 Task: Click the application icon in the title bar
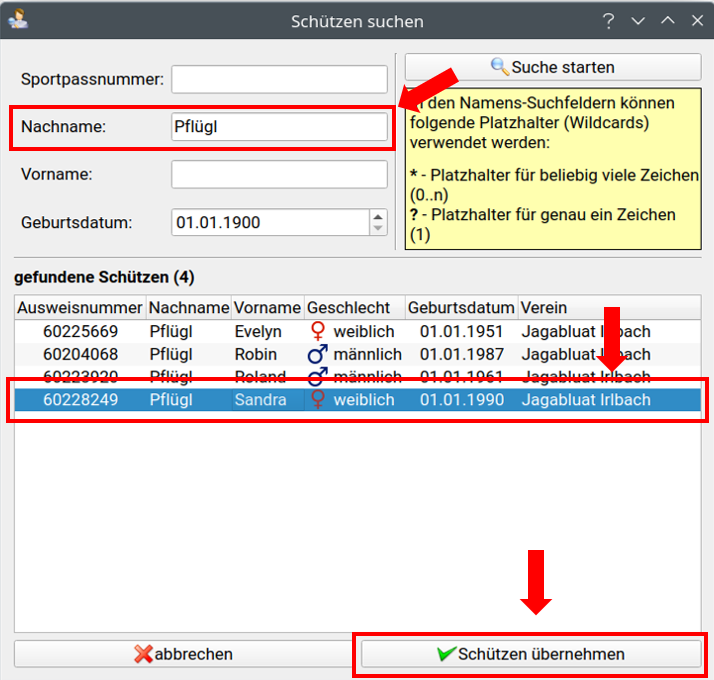pos(17,20)
